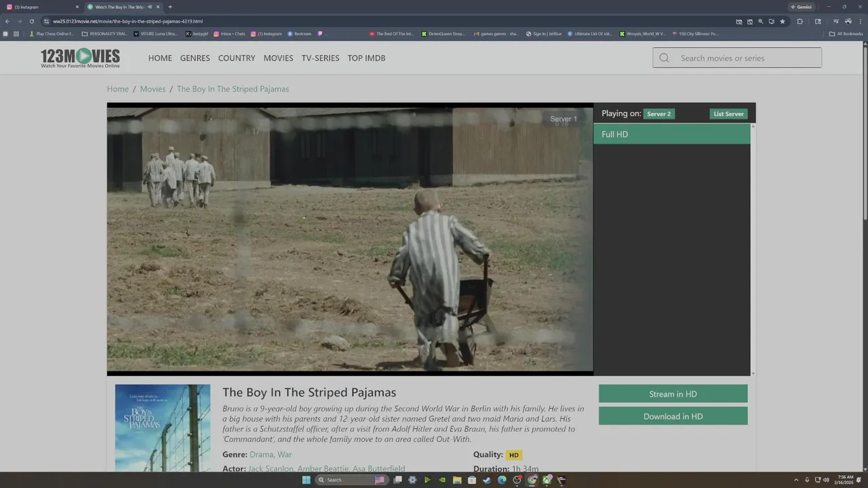Image resolution: width=868 pixels, height=488 pixels.
Task: Open the Windows Start button
Action: click(x=306, y=480)
